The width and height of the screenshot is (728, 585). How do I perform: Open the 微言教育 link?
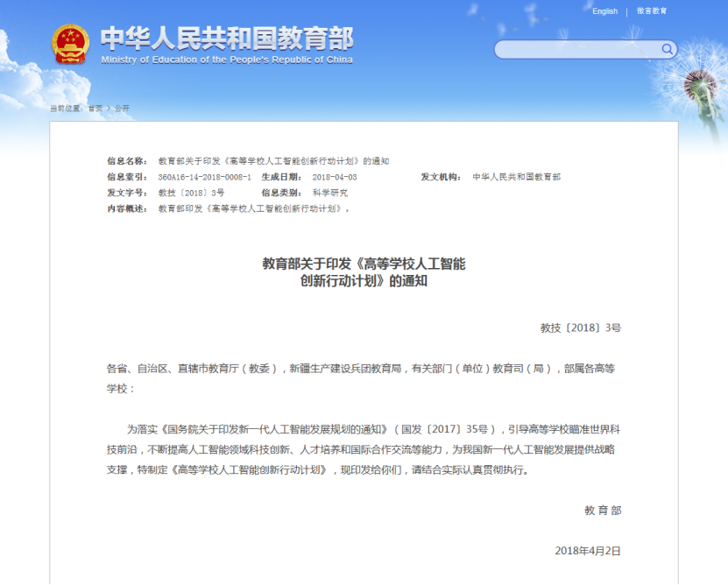coord(650,10)
